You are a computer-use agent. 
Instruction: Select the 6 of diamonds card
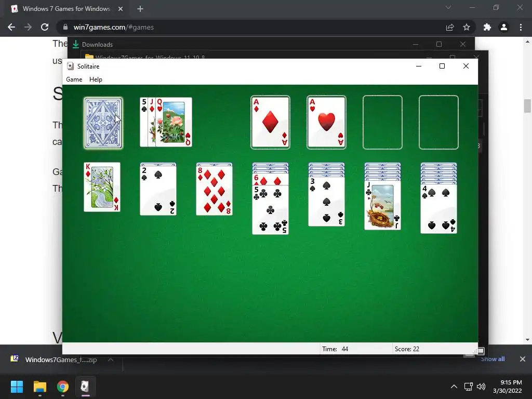(x=270, y=179)
